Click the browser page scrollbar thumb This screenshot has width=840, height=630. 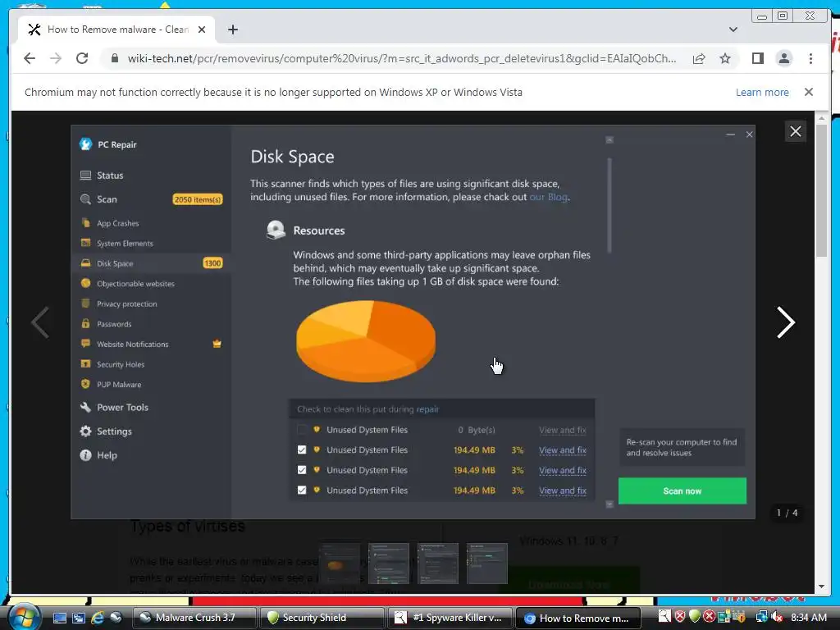click(x=821, y=190)
